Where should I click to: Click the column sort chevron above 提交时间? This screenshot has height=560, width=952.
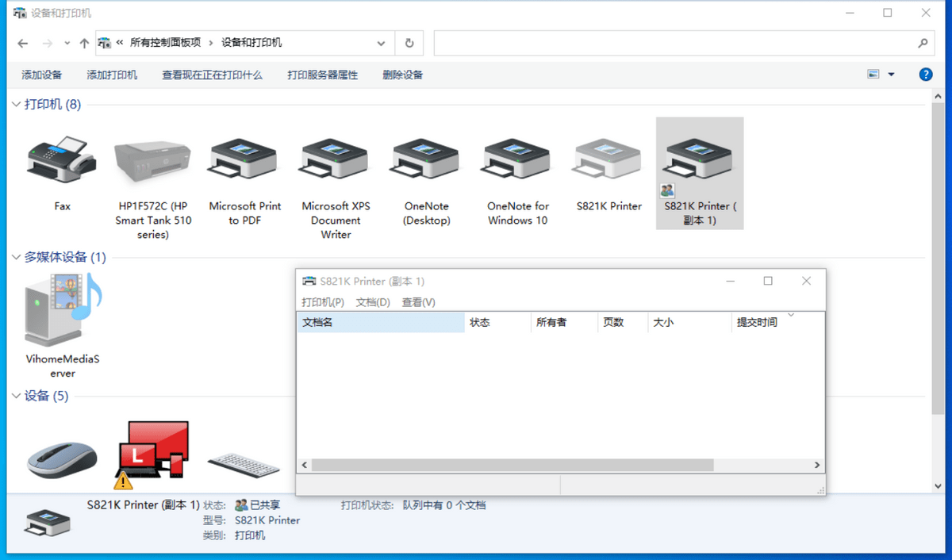click(790, 315)
